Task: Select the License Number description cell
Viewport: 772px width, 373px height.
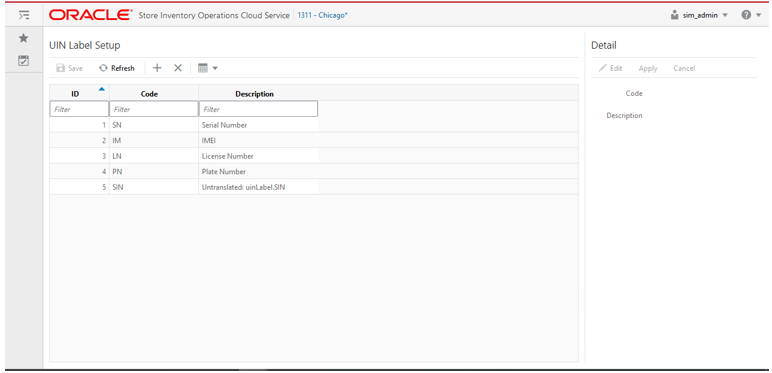Action: (258, 156)
